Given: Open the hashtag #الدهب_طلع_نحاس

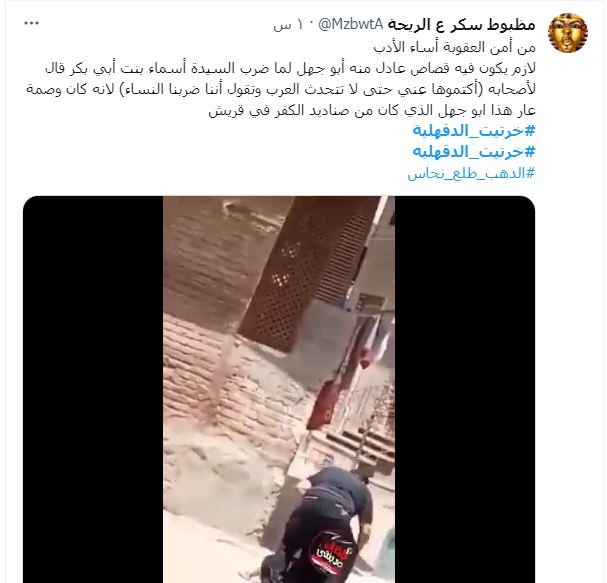Looking at the screenshot, I should pos(471,173).
